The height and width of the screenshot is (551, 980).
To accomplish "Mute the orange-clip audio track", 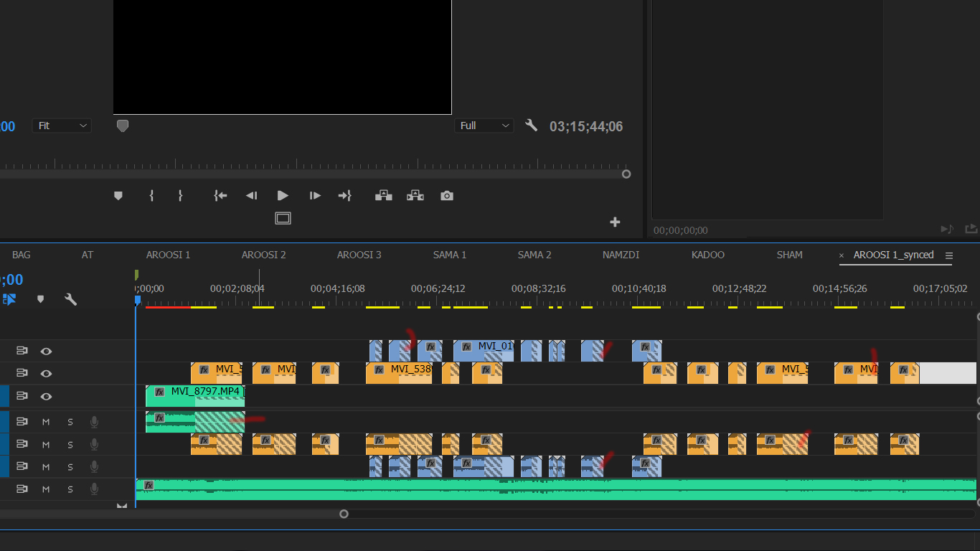I will coord(46,444).
